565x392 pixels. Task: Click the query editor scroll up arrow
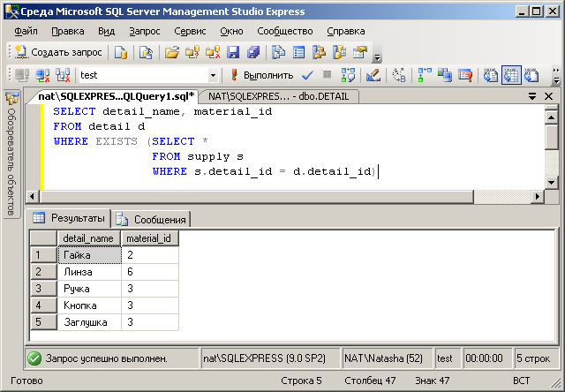[x=551, y=117]
